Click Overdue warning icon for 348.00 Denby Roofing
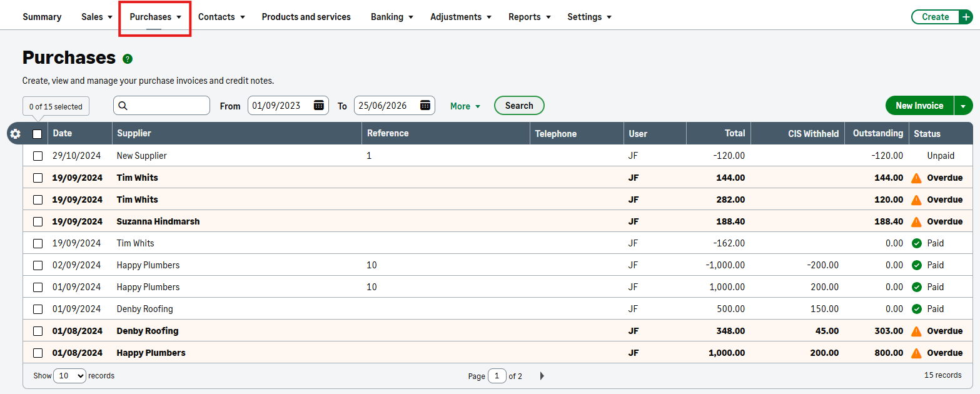Image resolution: width=980 pixels, height=394 pixels. click(916, 331)
